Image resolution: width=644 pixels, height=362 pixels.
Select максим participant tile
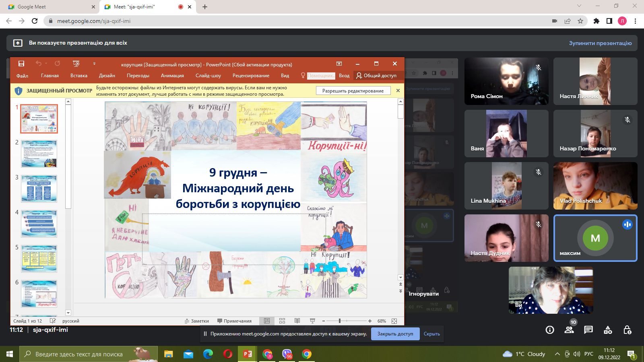pos(595,238)
